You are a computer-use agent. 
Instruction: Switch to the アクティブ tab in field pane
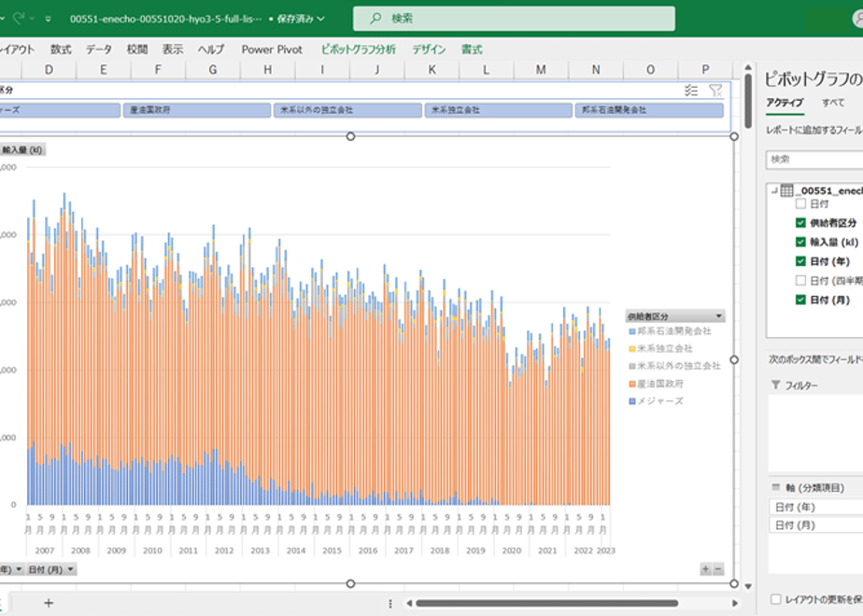785,103
